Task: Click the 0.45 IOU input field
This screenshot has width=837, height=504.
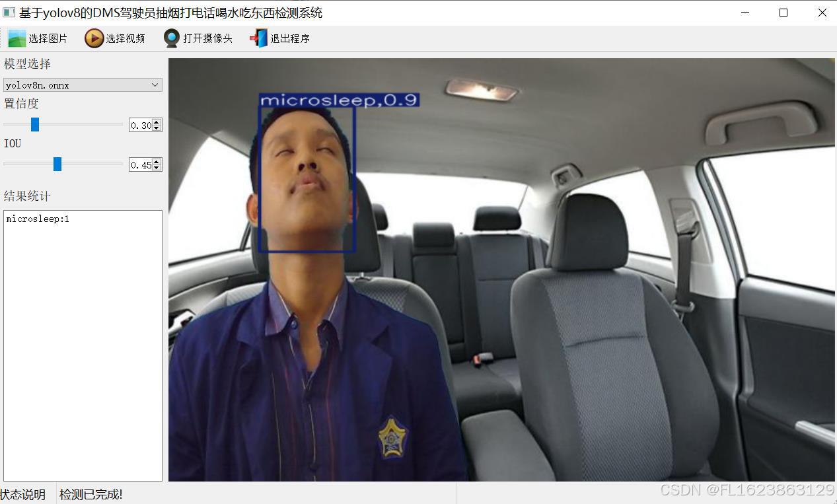Action: click(x=141, y=165)
